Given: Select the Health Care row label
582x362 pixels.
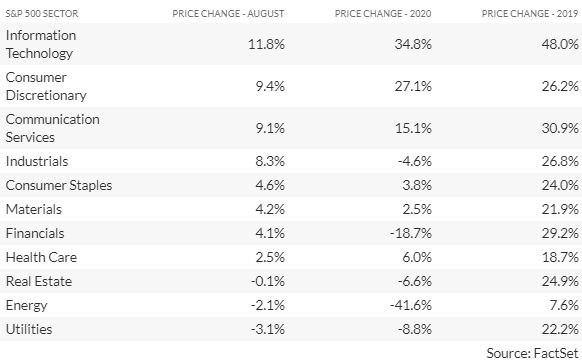Looking at the screenshot, I should (41, 257).
